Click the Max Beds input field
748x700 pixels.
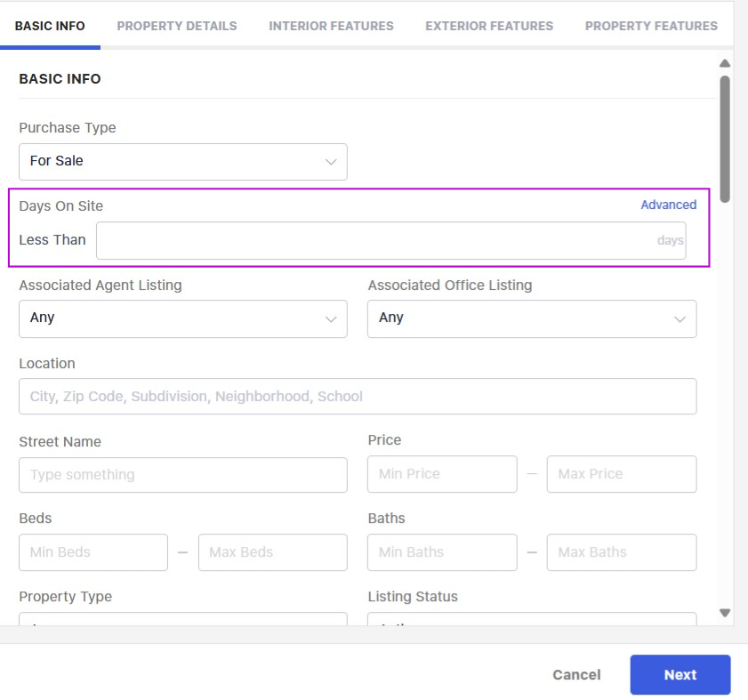pos(272,552)
